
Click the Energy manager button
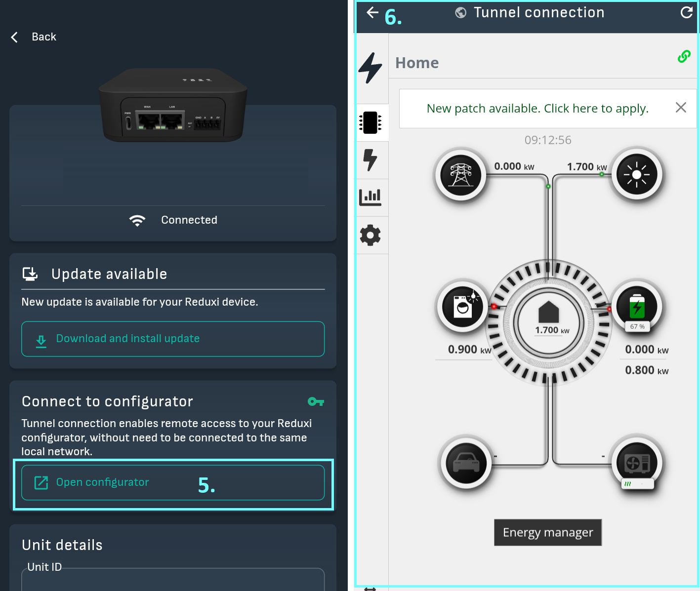point(548,533)
